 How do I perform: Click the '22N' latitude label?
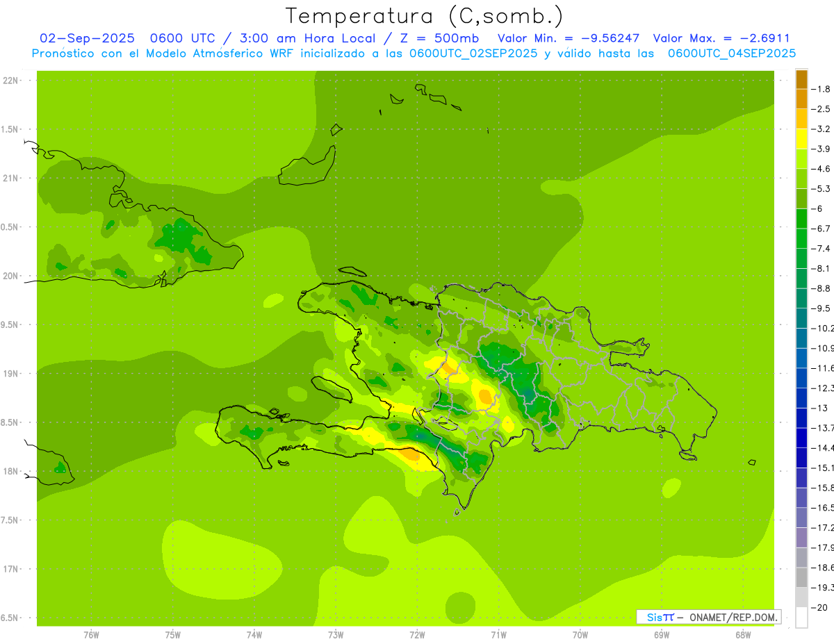pyautogui.click(x=10, y=81)
